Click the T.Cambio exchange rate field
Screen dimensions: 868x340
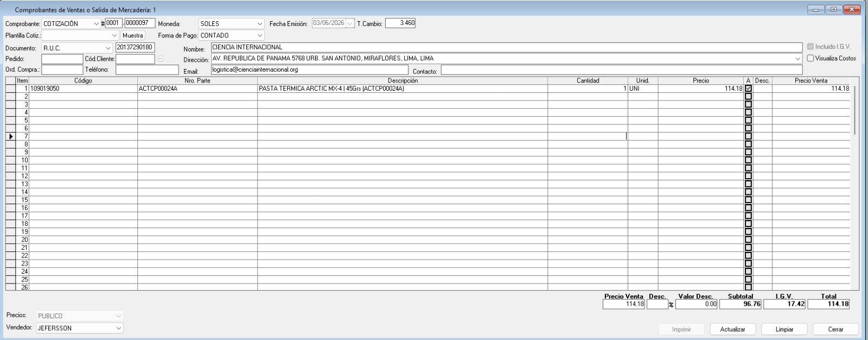(x=400, y=23)
